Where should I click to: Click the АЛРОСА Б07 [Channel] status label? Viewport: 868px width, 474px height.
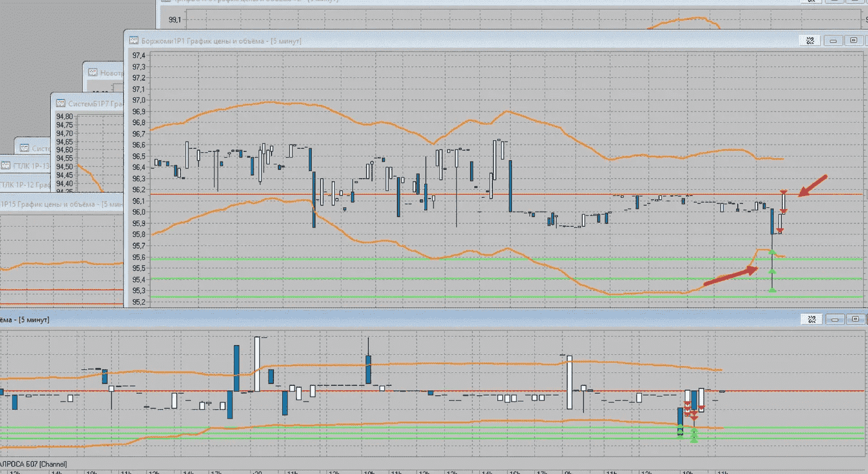[x=33, y=464]
